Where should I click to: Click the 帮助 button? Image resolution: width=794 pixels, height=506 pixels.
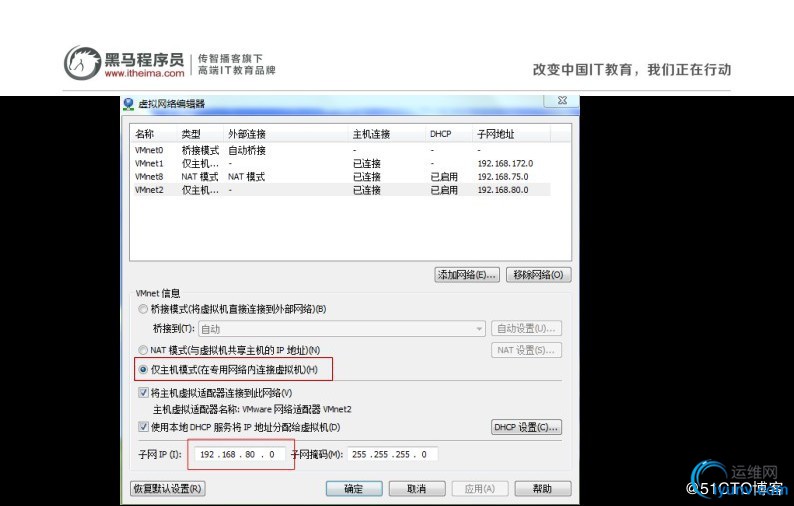[542, 488]
